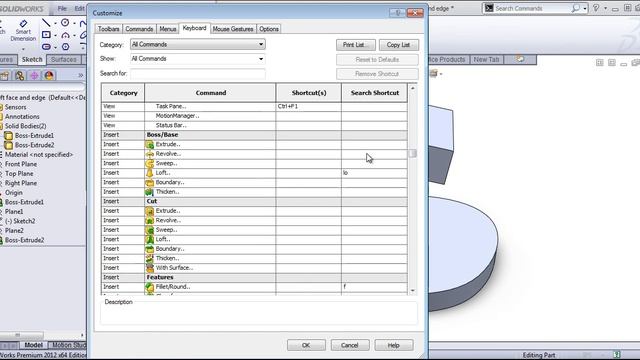Switch to the Model tab at the bottom
This screenshot has width=640, height=360.
33,345
